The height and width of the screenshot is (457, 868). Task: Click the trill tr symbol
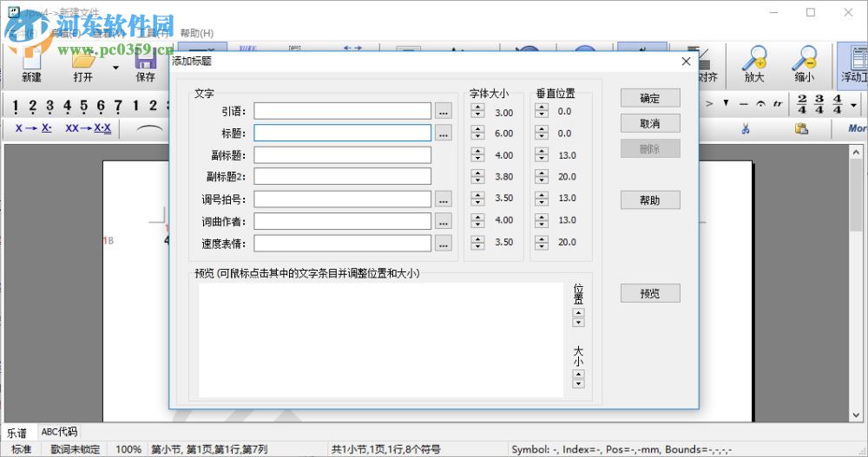(x=778, y=104)
